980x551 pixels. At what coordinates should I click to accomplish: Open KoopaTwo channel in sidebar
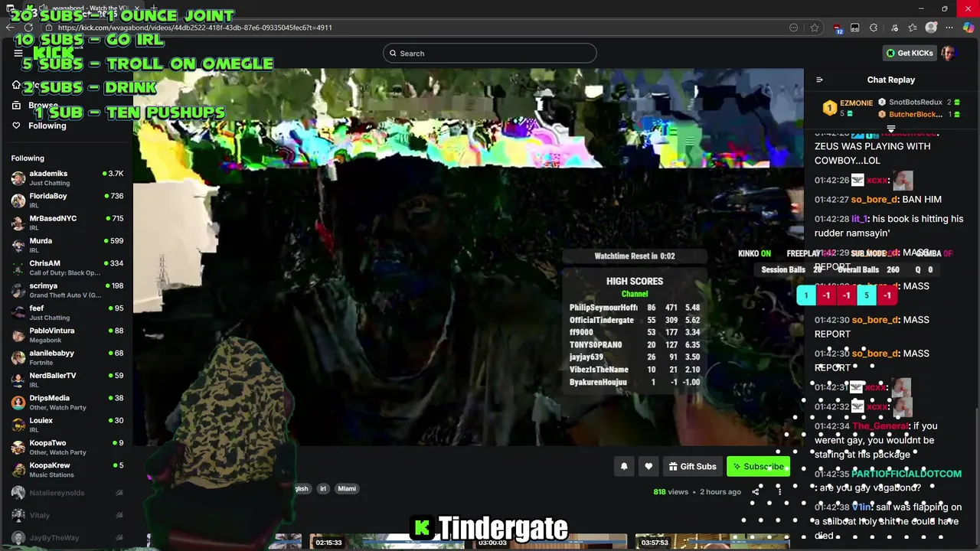click(x=67, y=447)
